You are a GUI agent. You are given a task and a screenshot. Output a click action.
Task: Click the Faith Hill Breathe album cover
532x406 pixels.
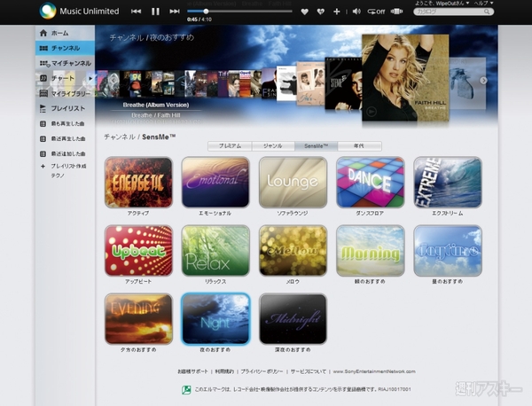[x=405, y=78]
